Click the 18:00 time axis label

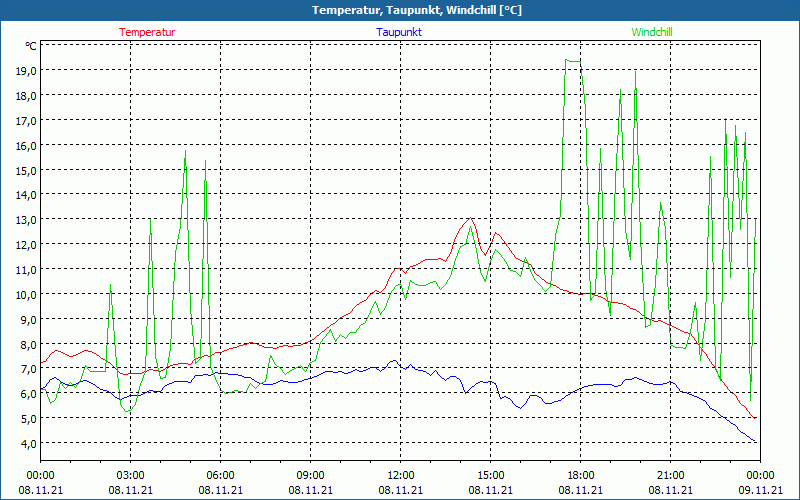click(581, 476)
